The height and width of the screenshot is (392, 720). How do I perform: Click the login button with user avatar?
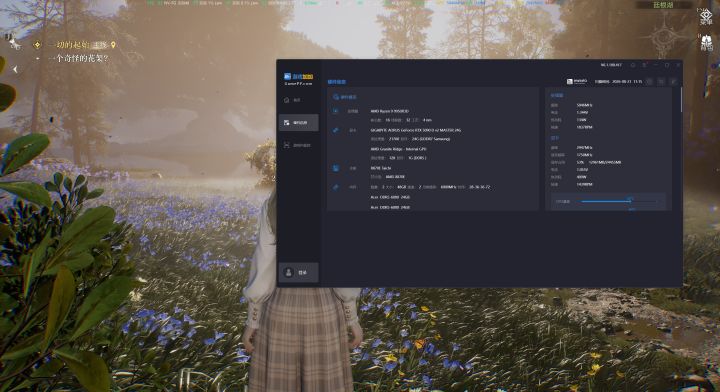click(298, 273)
